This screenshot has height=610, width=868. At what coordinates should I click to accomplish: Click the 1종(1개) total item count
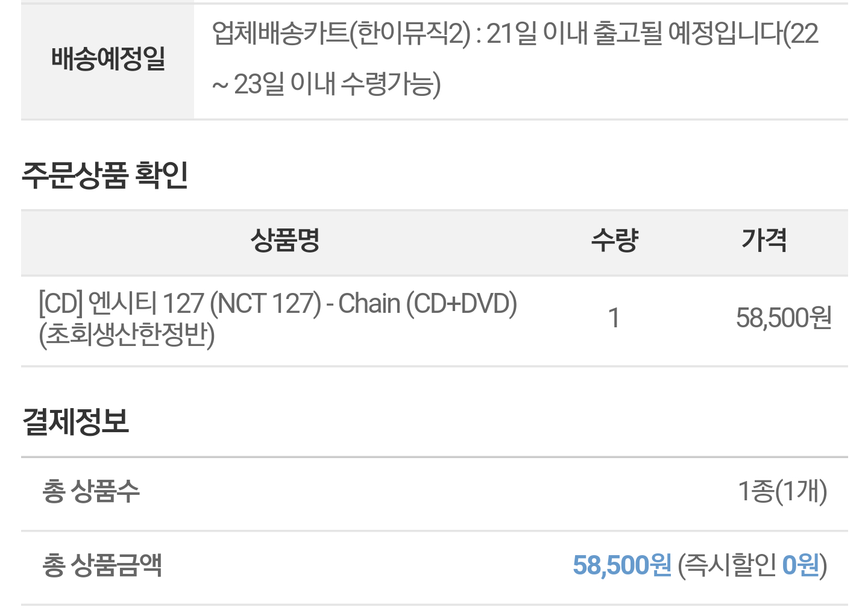[x=782, y=491]
